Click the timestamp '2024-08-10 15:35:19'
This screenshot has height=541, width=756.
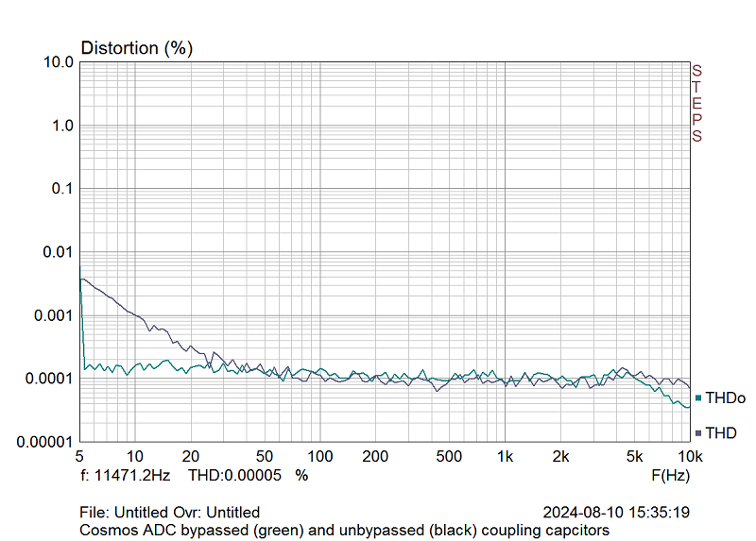coord(616,512)
